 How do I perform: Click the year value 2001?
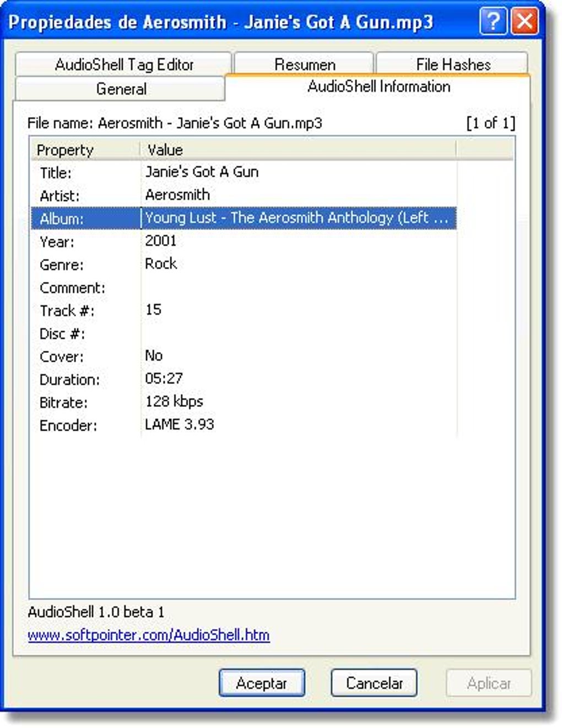tap(161, 241)
